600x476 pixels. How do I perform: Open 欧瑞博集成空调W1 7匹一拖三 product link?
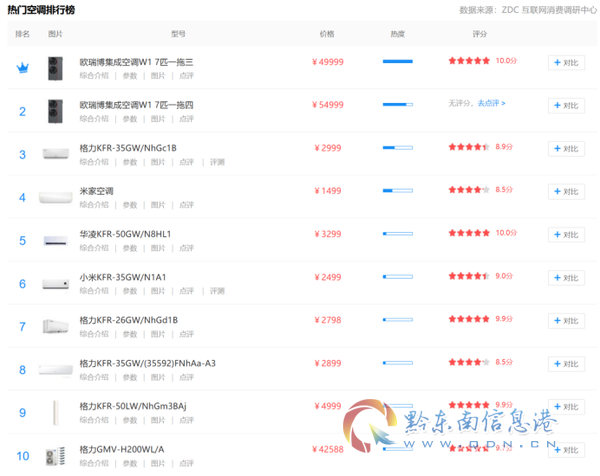click(136, 62)
